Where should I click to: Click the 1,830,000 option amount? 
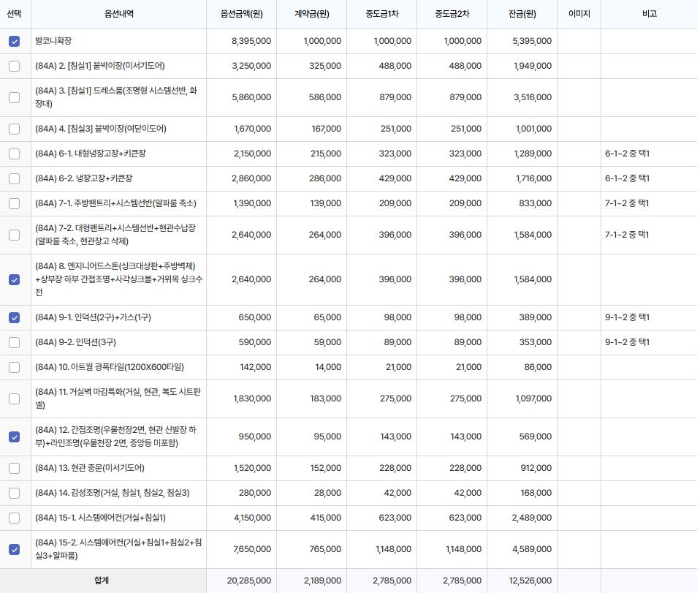[x=252, y=399]
